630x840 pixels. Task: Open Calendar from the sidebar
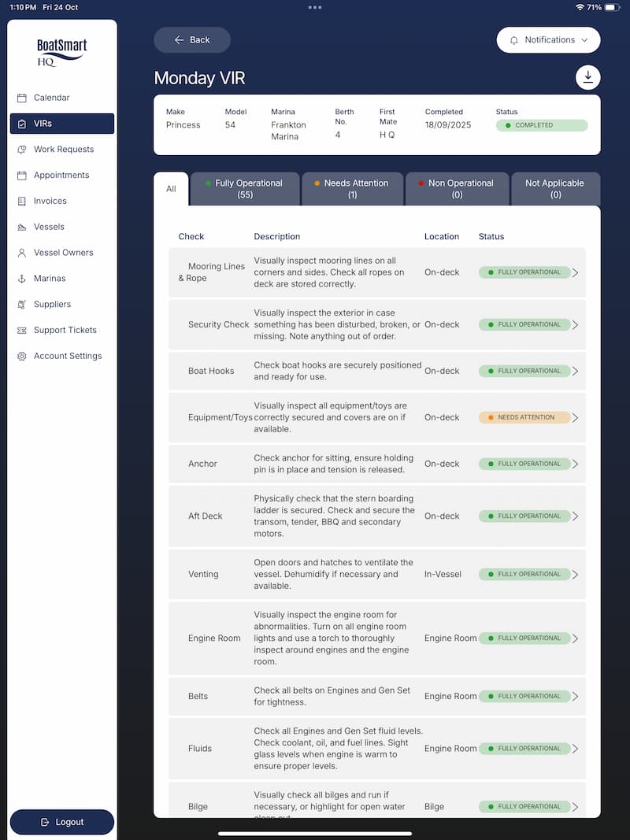point(51,98)
